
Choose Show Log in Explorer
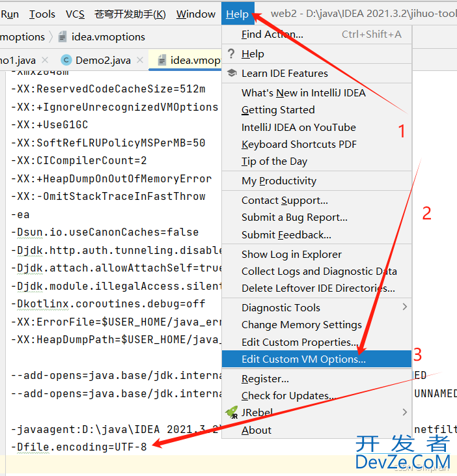(x=316, y=255)
